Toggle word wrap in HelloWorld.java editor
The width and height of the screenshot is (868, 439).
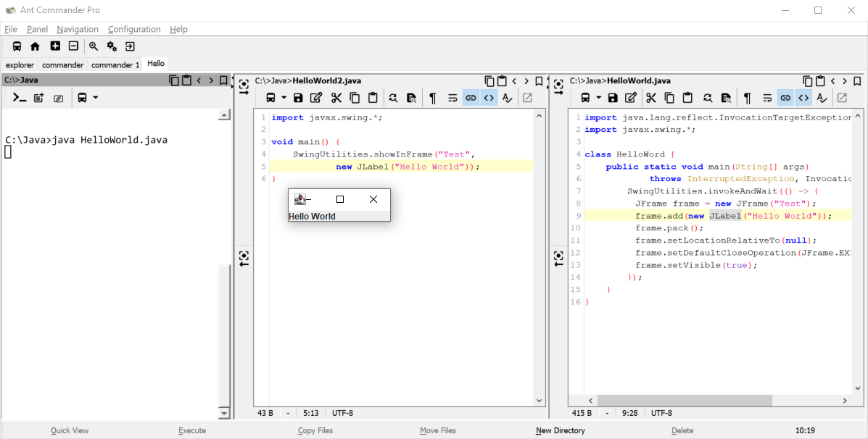(767, 98)
